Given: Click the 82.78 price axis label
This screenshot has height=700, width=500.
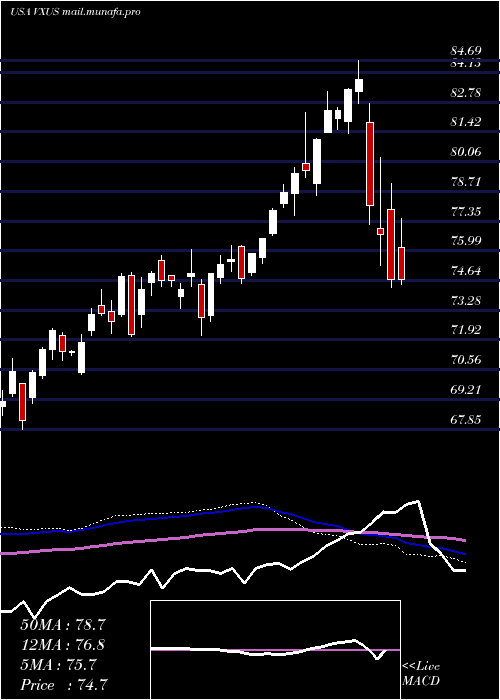Looking at the screenshot, I should [466, 93].
